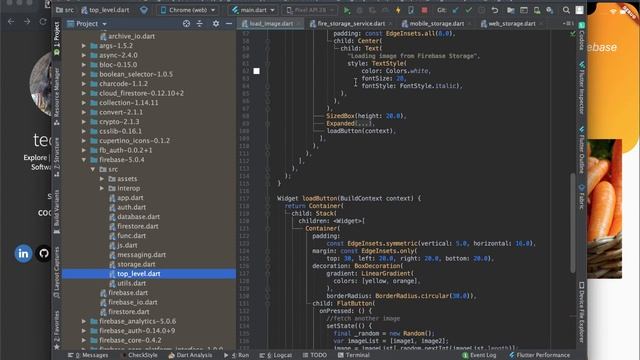Image resolution: width=640 pixels, height=360 pixels.
Task: Trigger Flutter hot reload lightning icon
Action: [x=398, y=10]
